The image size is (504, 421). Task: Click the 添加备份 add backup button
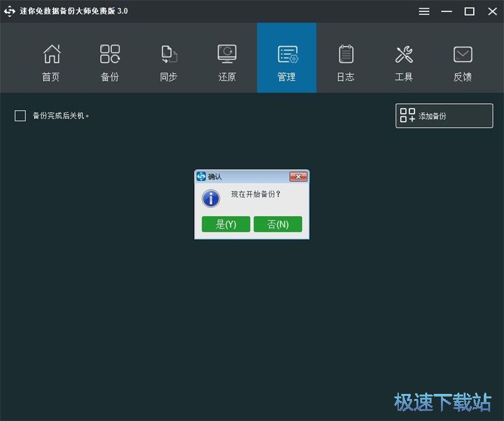pos(444,116)
